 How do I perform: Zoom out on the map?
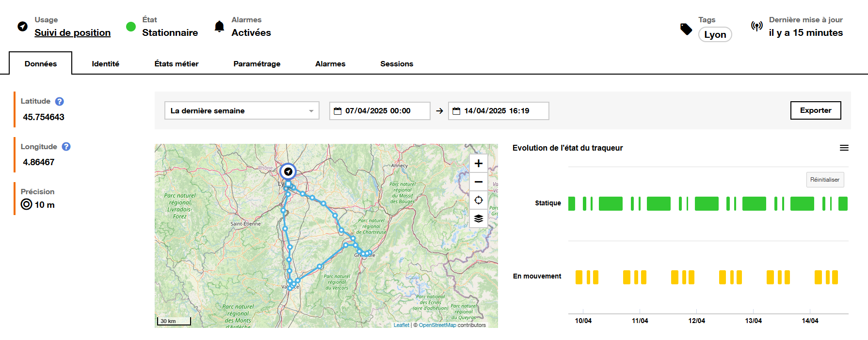(478, 182)
